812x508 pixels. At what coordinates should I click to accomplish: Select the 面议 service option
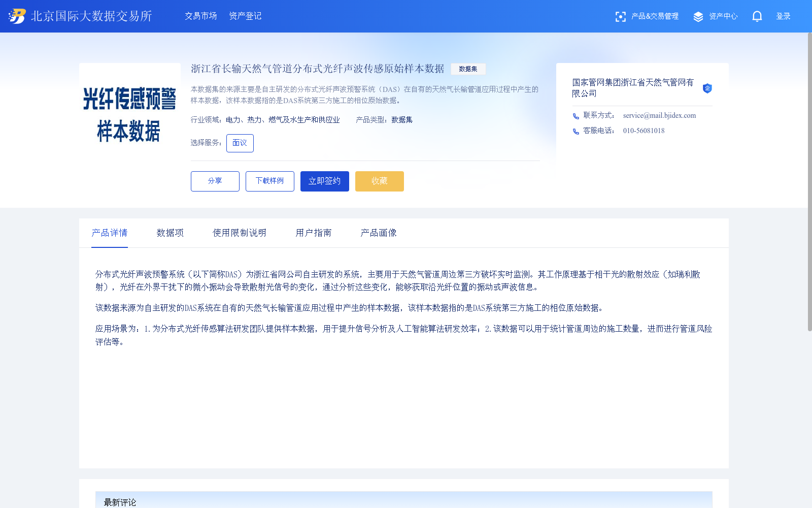(240, 143)
